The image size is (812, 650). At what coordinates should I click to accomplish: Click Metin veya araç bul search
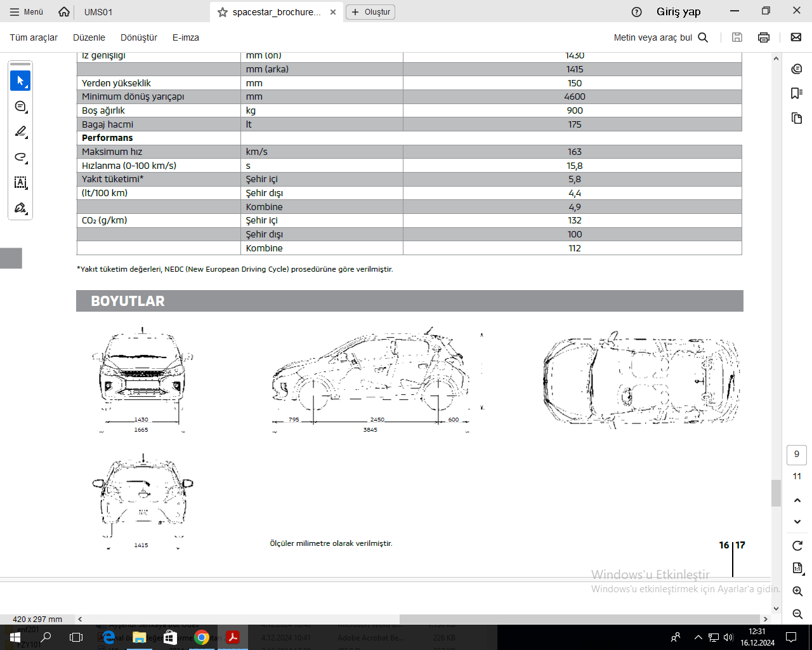[660, 37]
